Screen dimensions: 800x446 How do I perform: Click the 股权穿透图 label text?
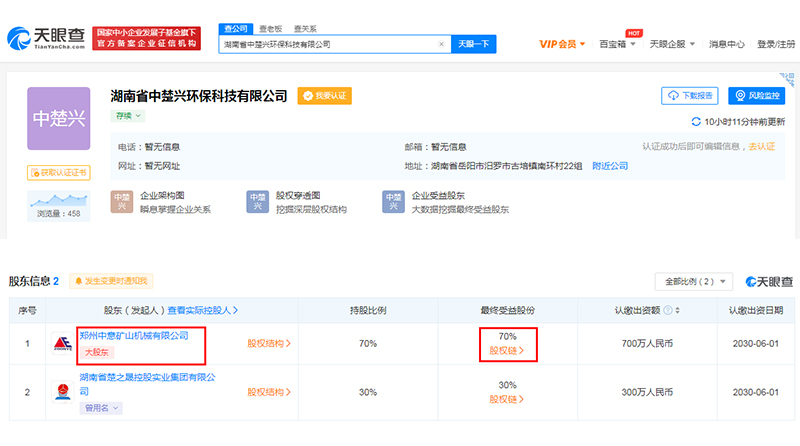point(298,195)
